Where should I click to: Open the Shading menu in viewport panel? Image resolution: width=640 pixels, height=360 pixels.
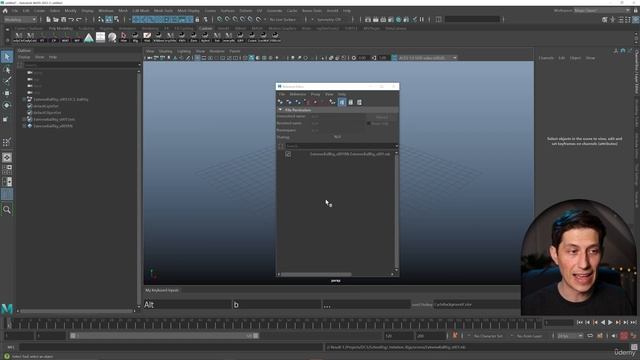(x=165, y=51)
